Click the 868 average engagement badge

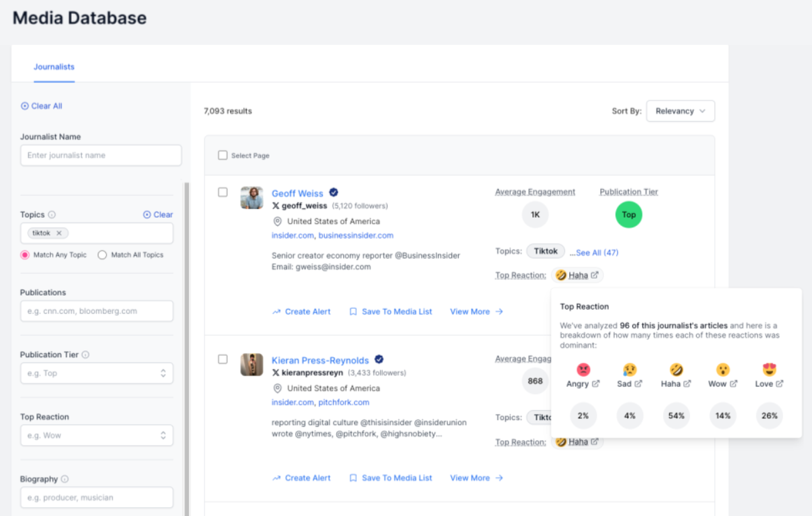point(535,381)
